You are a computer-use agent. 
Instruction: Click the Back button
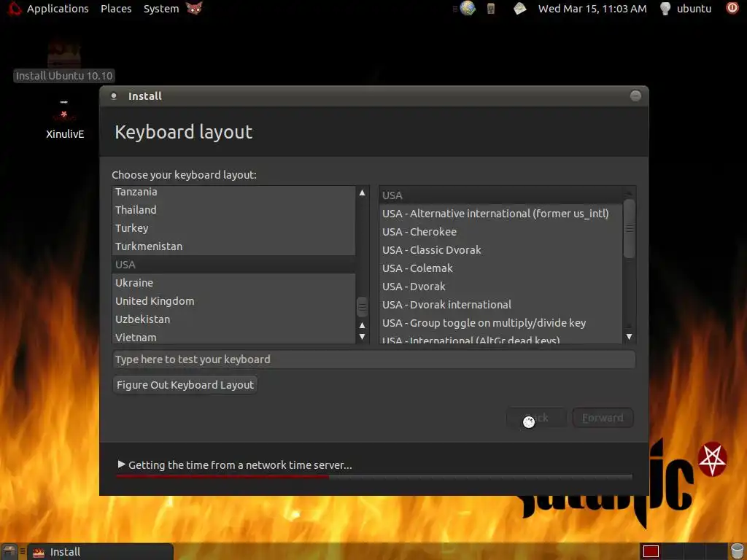tap(536, 418)
